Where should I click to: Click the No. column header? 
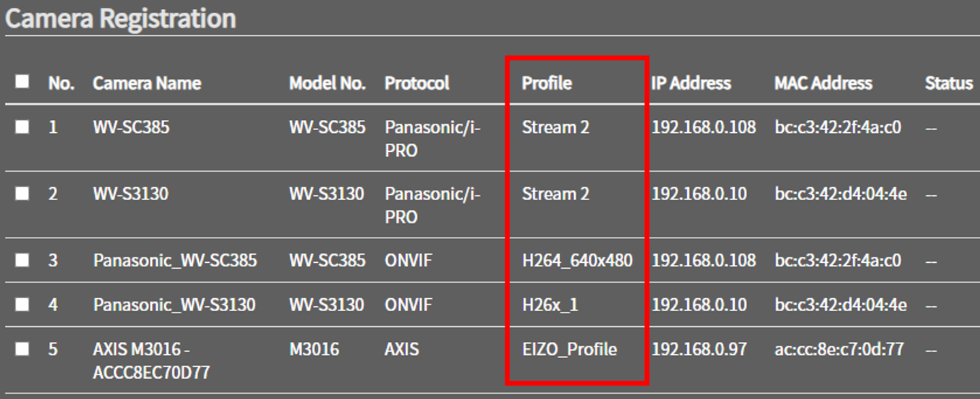61,83
